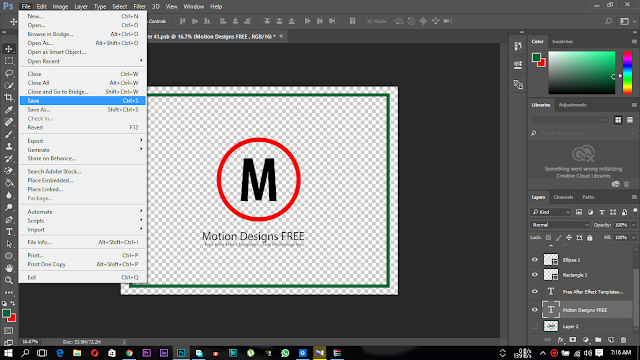Viewport: 640px width, 360px height.
Task: Click the foreground color swatch in toolbar
Action: (x=6, y=313)
